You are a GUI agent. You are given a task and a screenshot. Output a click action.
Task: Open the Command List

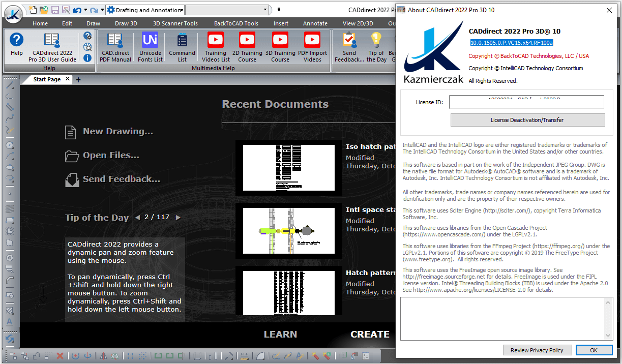tap(182, 47)
